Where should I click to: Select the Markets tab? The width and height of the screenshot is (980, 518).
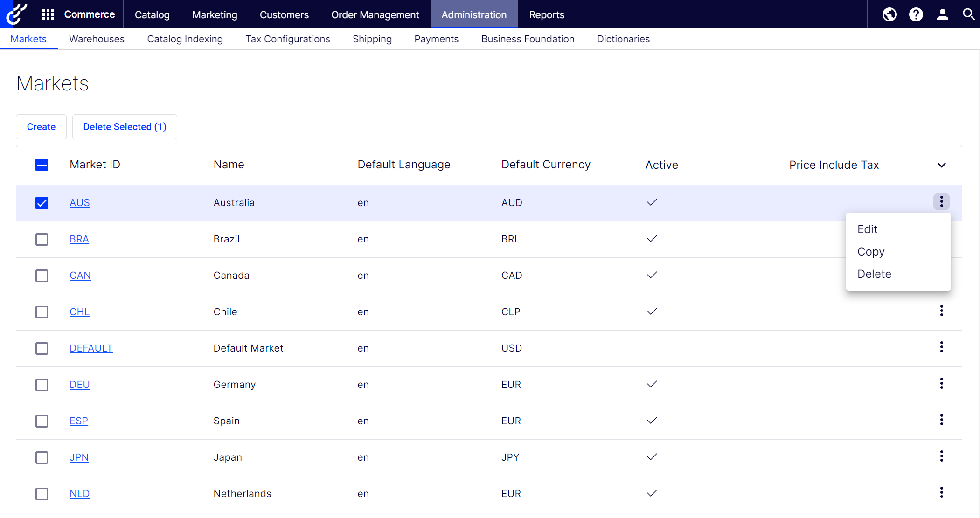coord(28,39)
